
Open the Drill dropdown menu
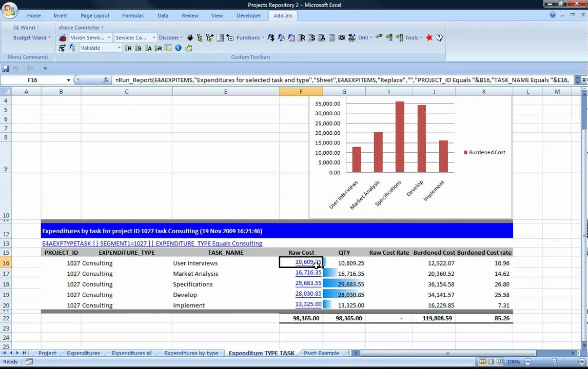click(365, 37)
